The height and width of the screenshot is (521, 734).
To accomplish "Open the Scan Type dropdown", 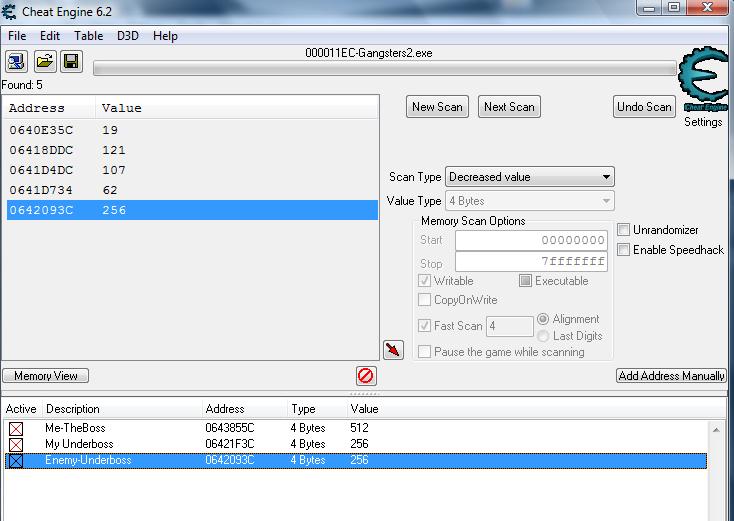I will click(x=529, y=177).
